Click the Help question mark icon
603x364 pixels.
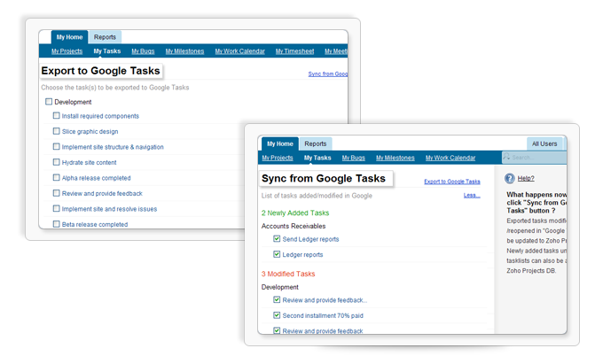click(510, 178)
